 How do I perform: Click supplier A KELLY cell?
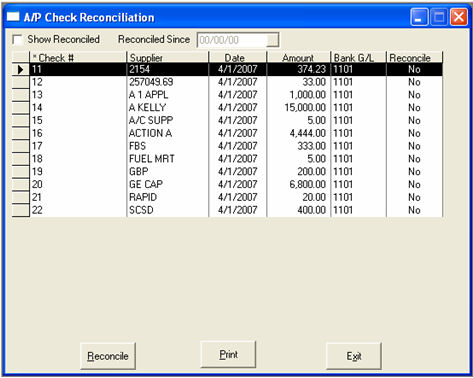[168, 108]
